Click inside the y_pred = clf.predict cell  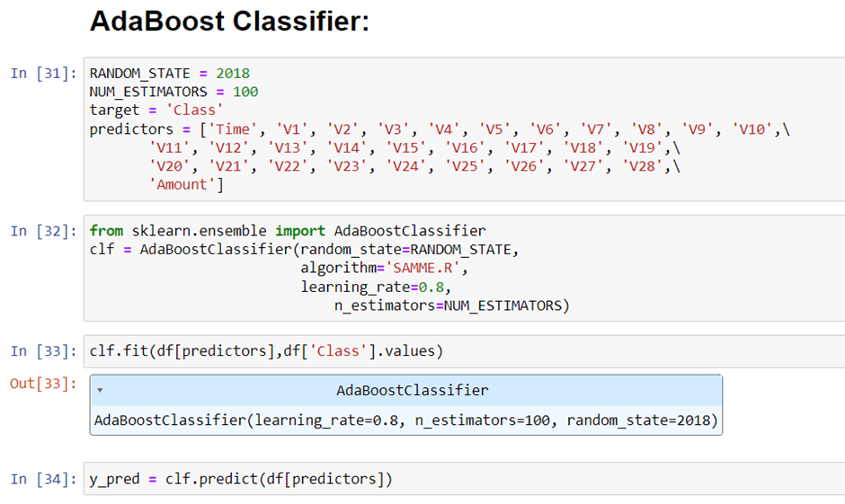(464, 479)
